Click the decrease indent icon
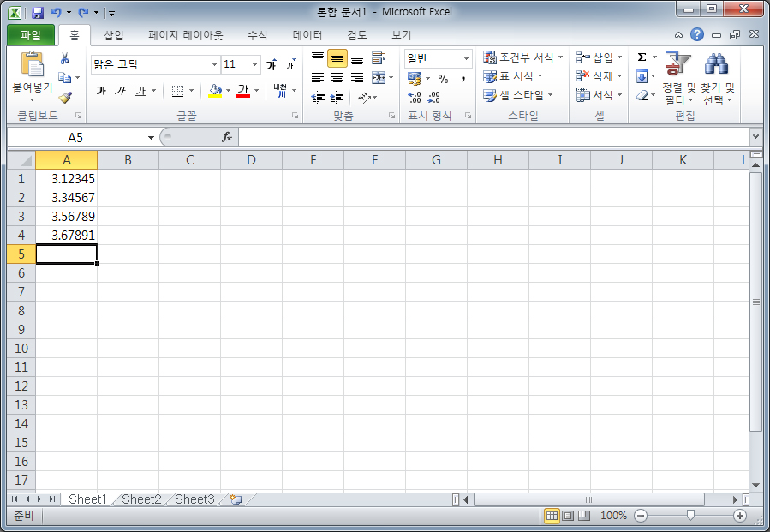The width and height of the screenshot is (770, 532). point(318,98)
